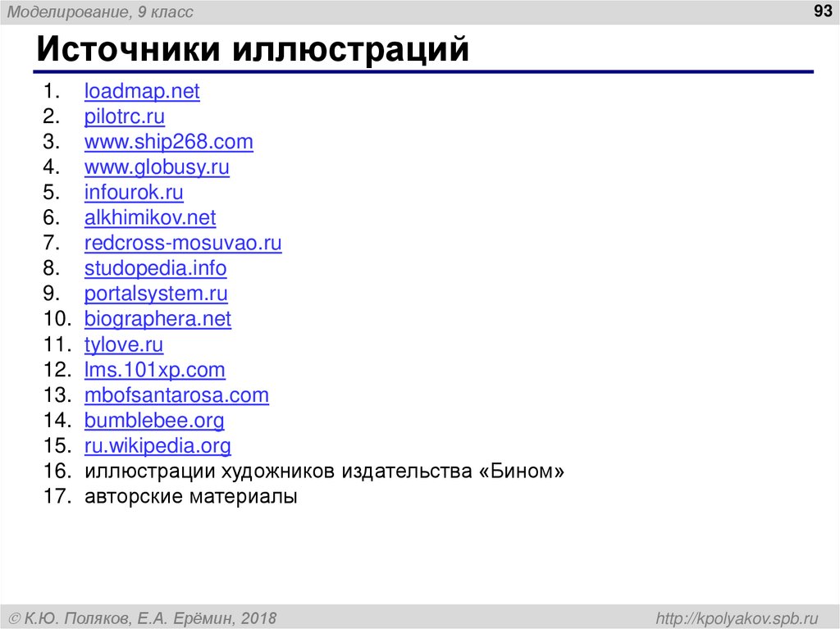Click the www.ship268.com hyperlink

pos(168,142)
